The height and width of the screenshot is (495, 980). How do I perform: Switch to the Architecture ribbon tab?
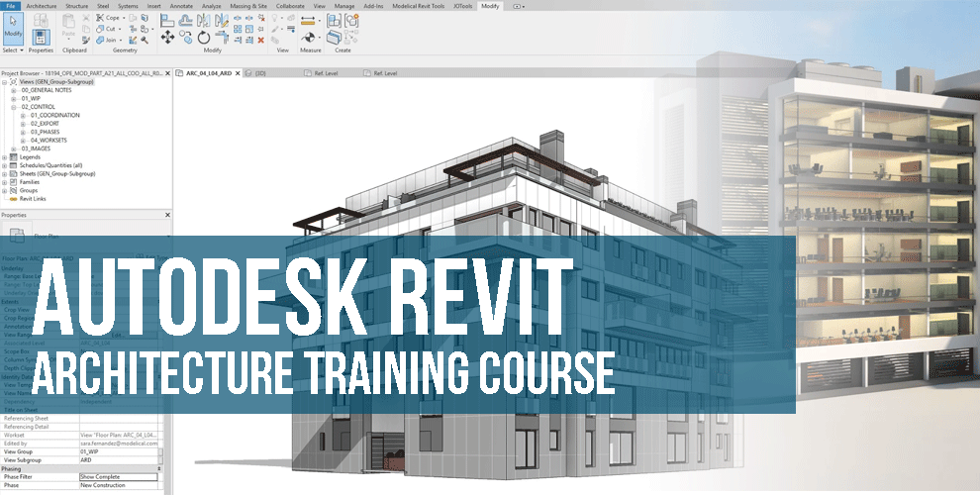tap(42, 6)
